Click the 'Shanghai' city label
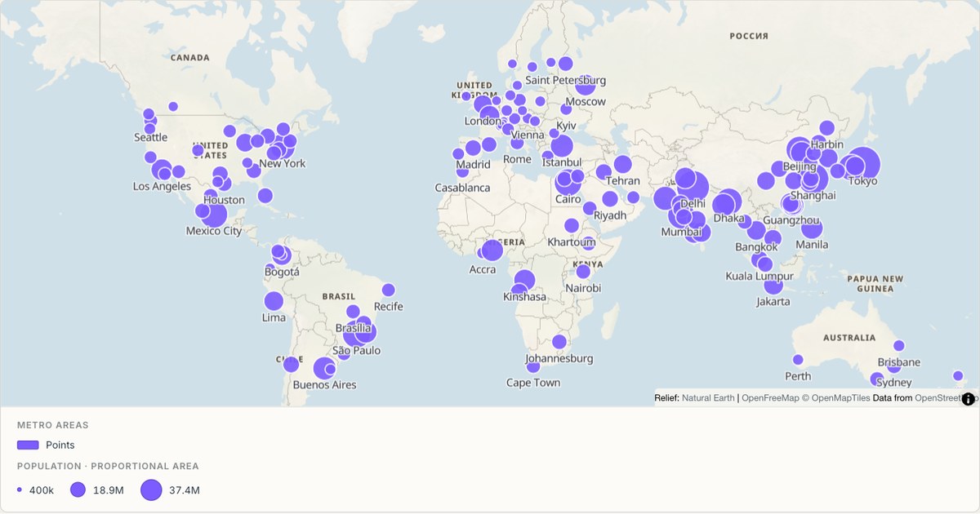980x514 pixels. click(813, 195)
